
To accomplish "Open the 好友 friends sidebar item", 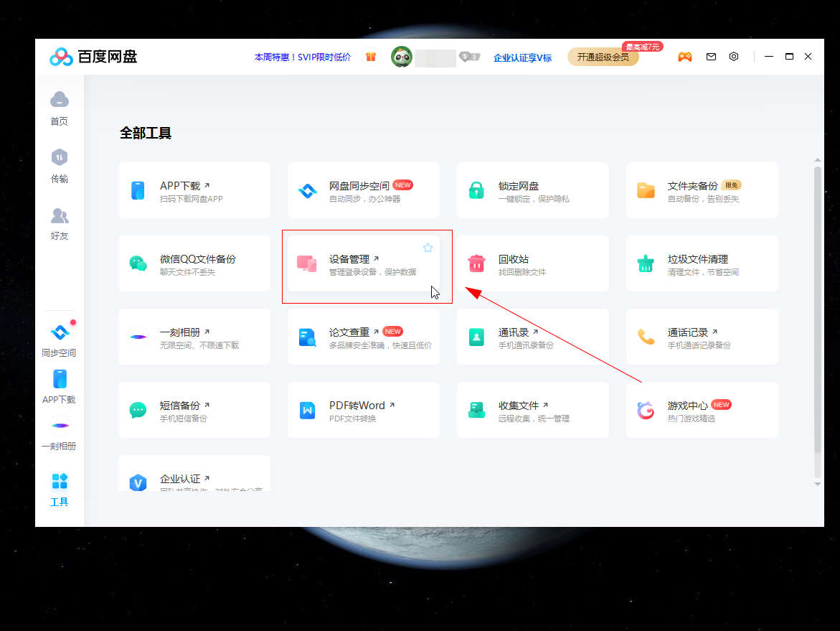I will click(x=59, y=223).
